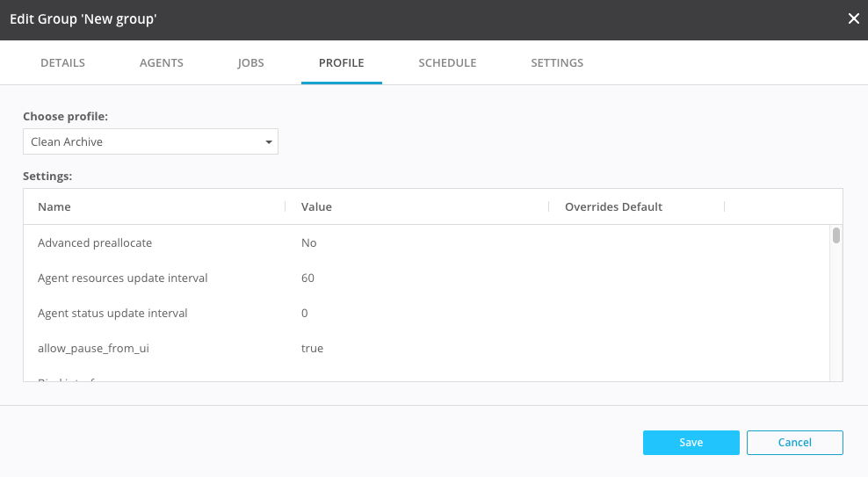This screenshot has width=868, height=477.
Task: Select Agent status update interval row
Action: coord(112,313)
